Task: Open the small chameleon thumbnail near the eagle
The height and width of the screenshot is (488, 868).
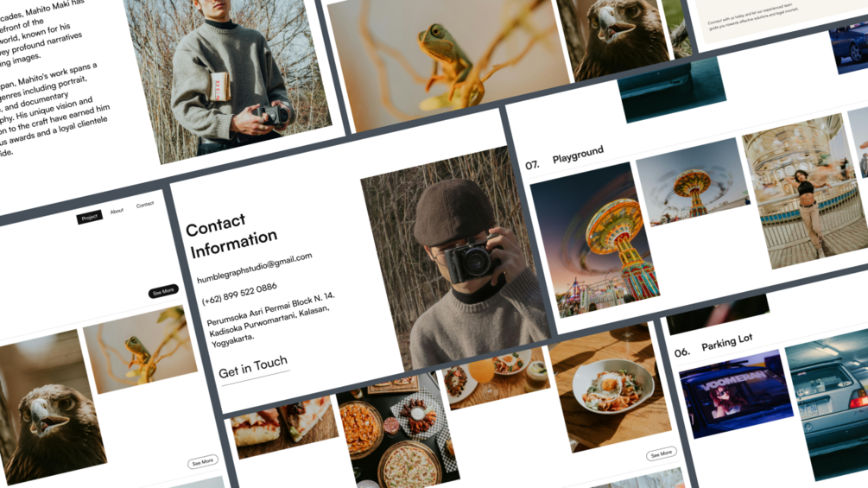Action: (x=140, y=350)
